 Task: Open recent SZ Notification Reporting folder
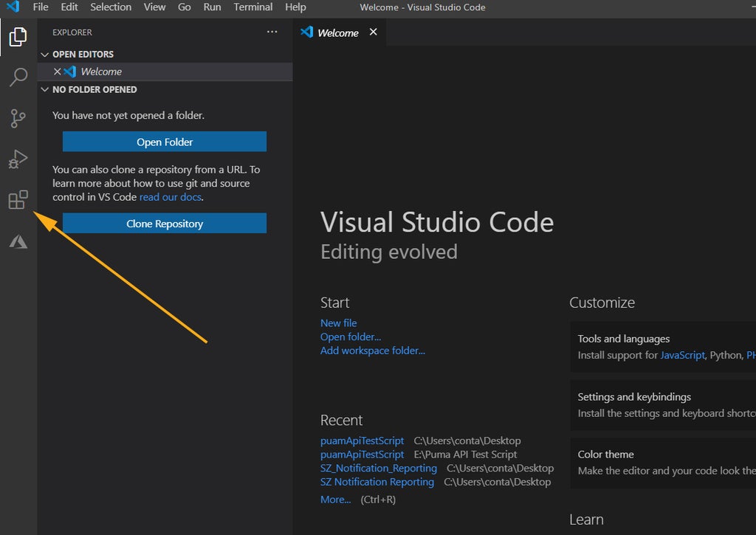coord(377,482)
